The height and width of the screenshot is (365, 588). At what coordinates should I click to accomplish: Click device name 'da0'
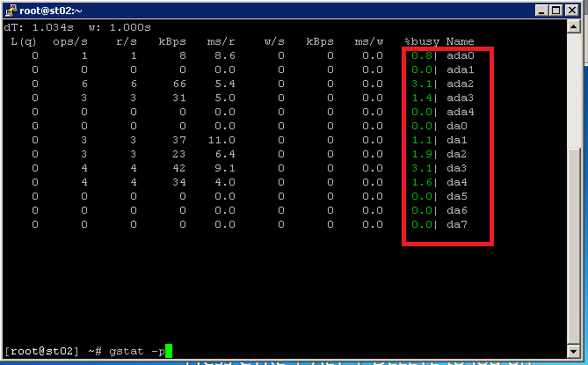pyautogui.click(x=457, y=126)
